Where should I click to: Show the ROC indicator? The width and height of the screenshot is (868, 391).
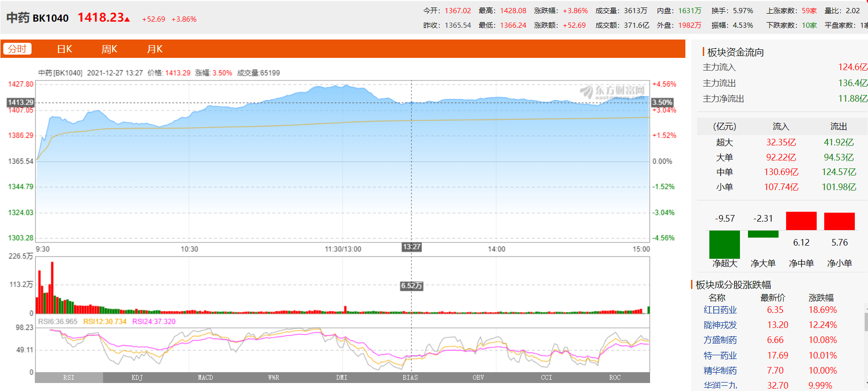click(615, 377)
